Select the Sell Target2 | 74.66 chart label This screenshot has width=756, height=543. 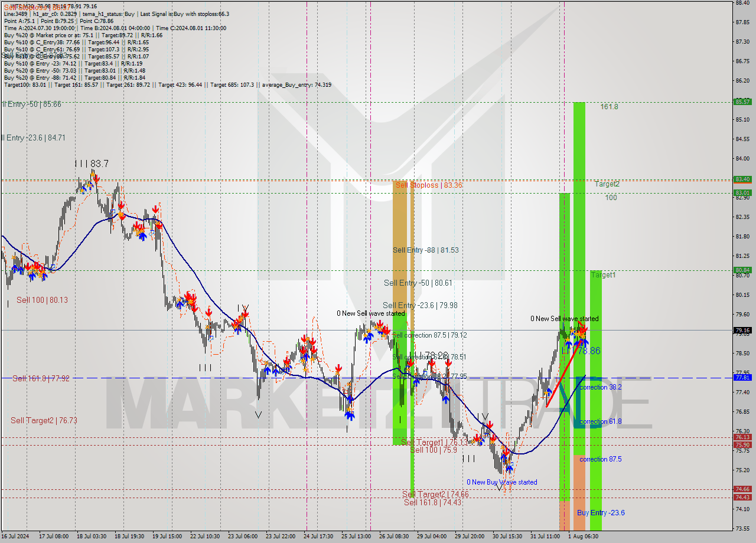(435, 495)
